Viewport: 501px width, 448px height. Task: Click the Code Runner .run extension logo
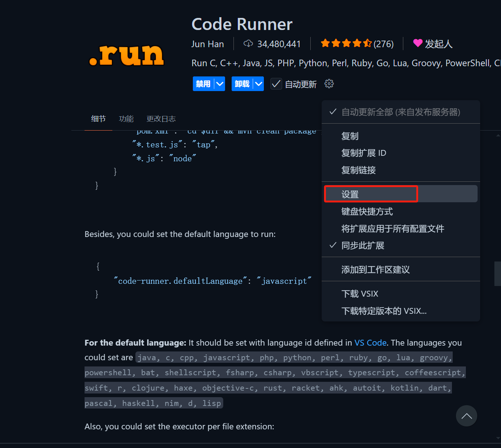tap(127, 55)
